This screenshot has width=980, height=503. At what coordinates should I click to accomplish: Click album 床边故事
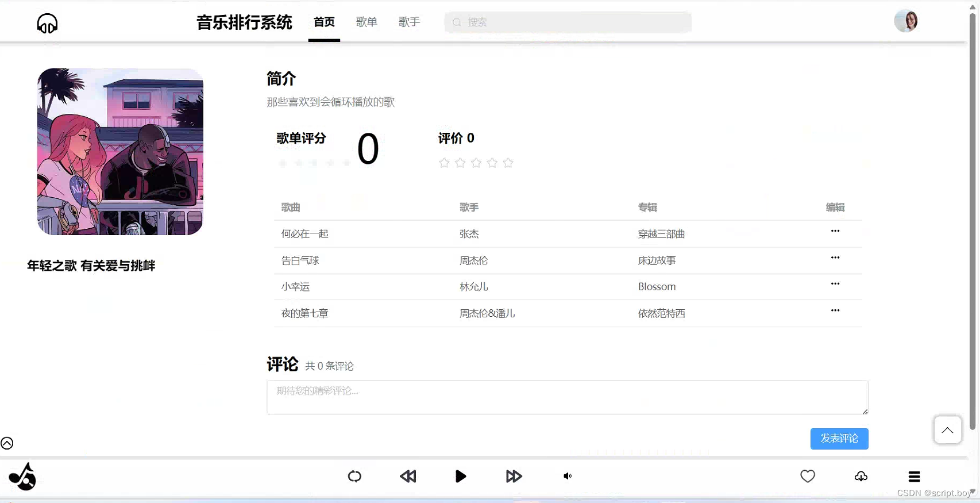pos(657,260)
